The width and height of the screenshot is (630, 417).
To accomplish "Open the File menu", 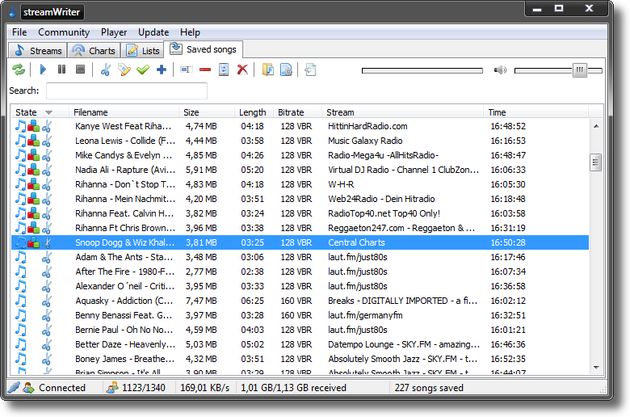I will (19, 32).
